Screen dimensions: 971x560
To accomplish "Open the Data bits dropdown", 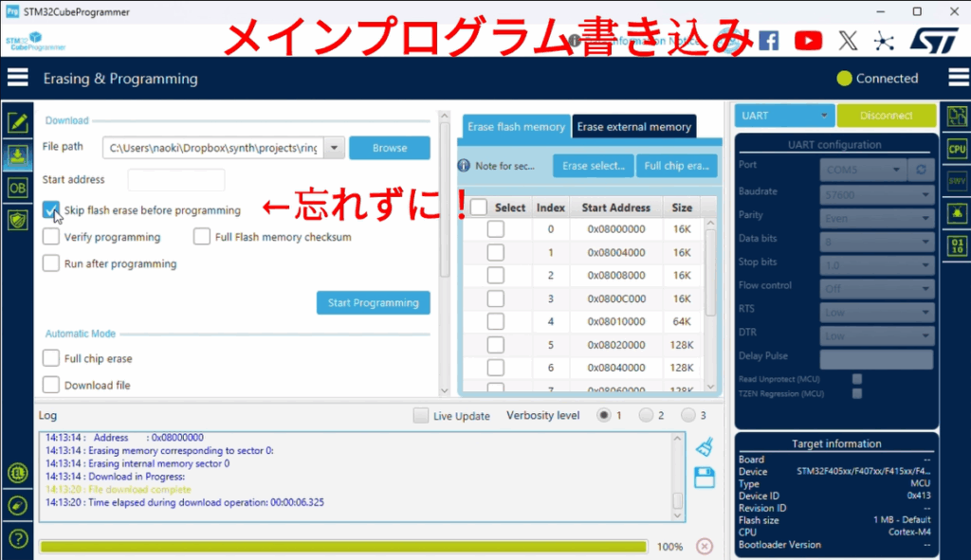I will pyautogui.click(x=876, y=242).
